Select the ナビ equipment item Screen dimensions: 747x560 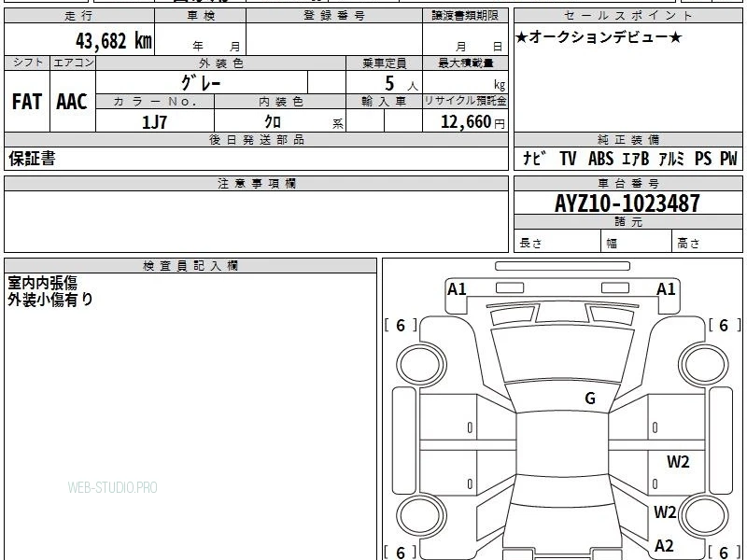pyautogui.click(x=535, y=158)
